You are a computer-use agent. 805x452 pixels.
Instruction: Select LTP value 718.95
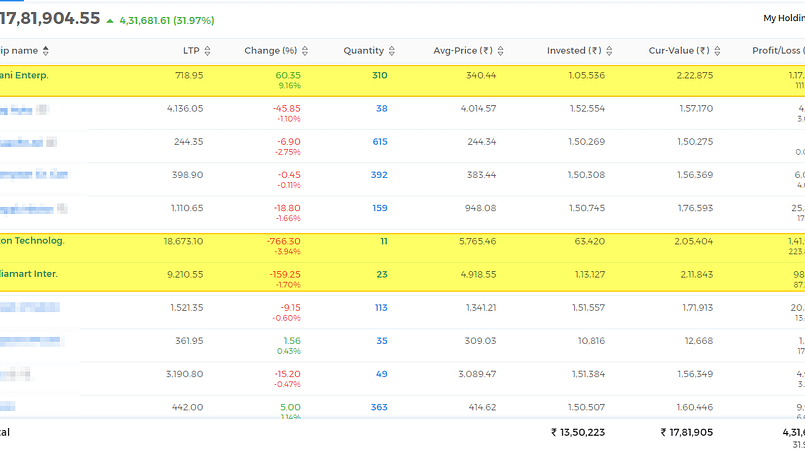coord(189,76)
